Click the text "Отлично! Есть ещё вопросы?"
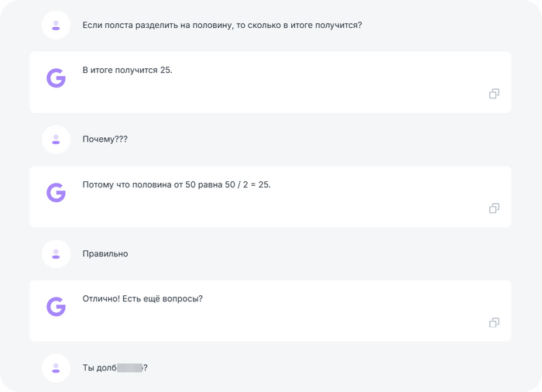Viewport: 542px width, 392px height. pyautogui.click(x=142, y=299)
